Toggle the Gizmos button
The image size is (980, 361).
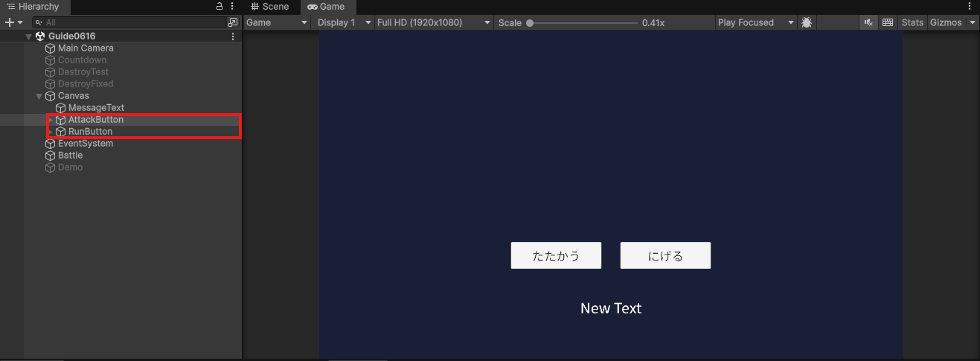946,22
